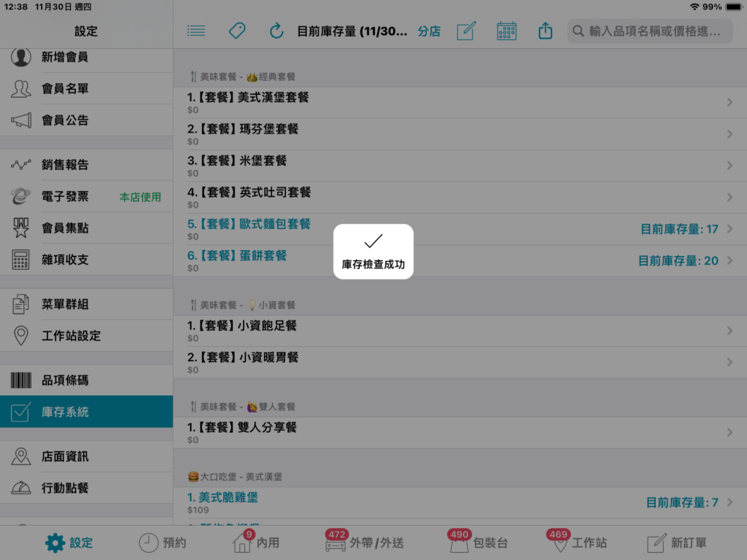Expand 英式吐司套餐 row chevron
Screen dimensions: 747x560
point(729,197)
